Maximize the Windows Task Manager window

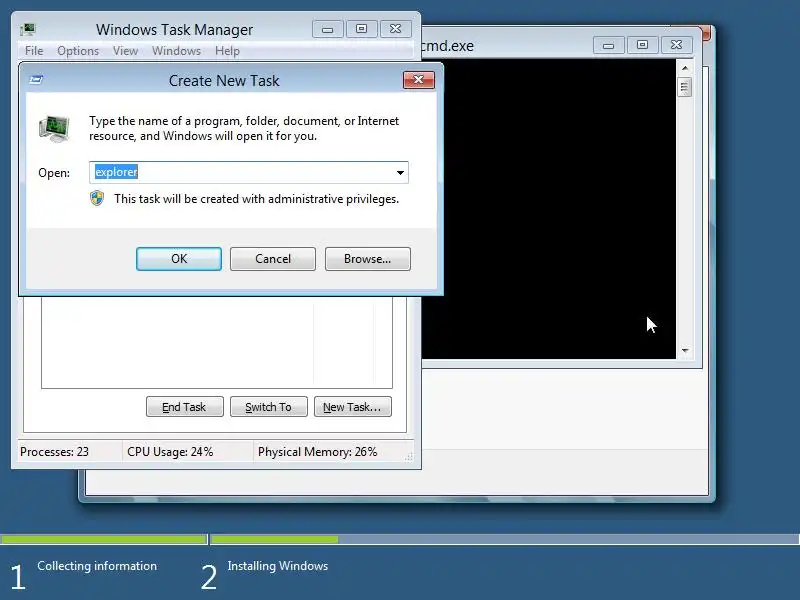pyautogui.click(x=361, y=29)
